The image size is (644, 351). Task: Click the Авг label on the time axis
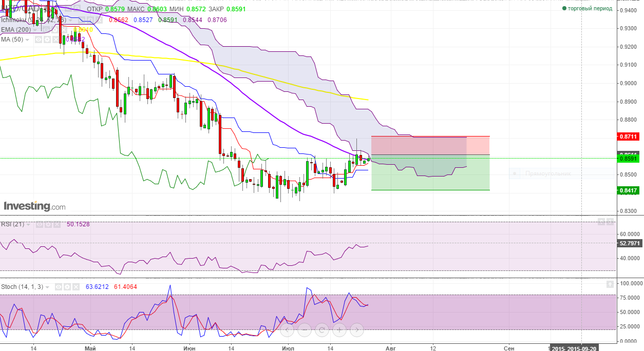pyautogui.click(x=391, y=347)
